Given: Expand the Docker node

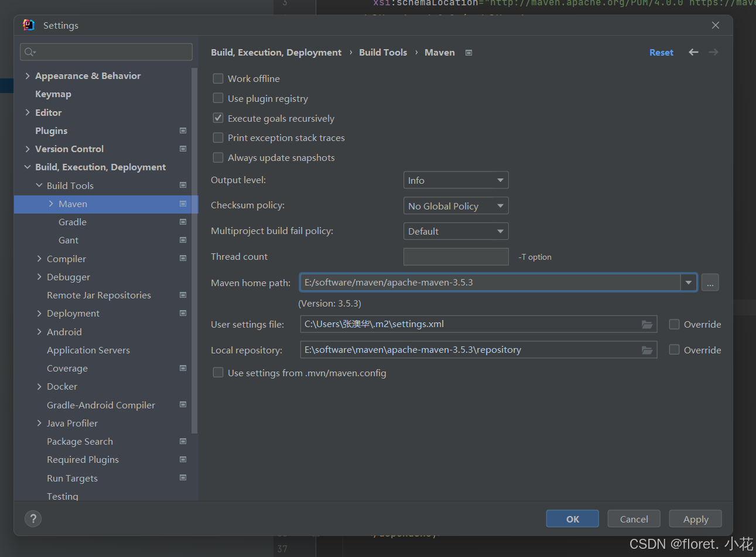Looking at the screenshot, I should click(x=39, y=386).
